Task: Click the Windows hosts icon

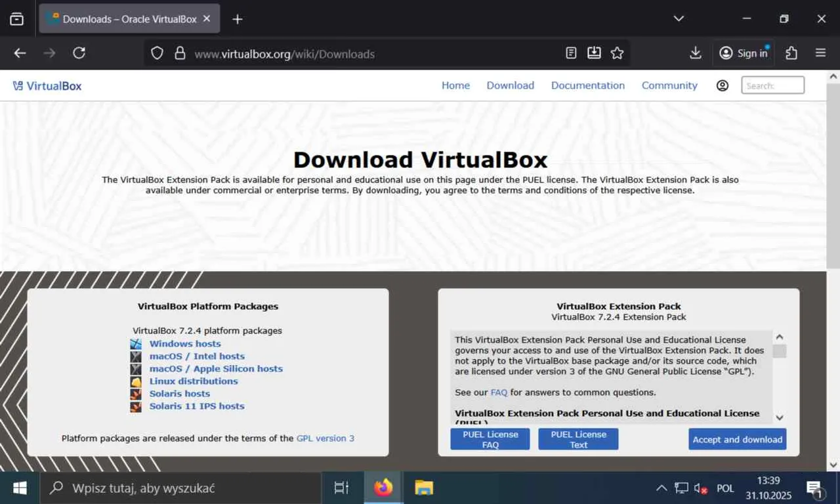Action: click(136, 344)
